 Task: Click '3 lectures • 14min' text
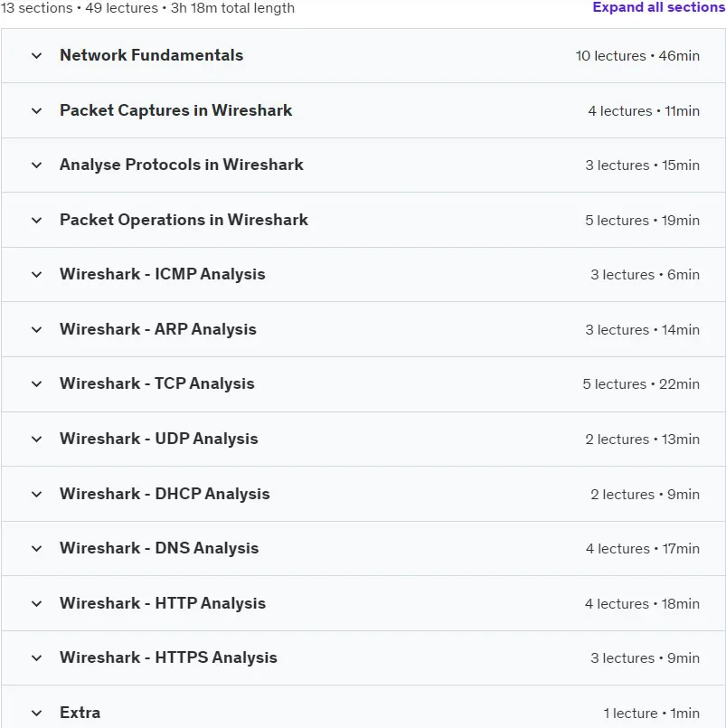[642, 330]
